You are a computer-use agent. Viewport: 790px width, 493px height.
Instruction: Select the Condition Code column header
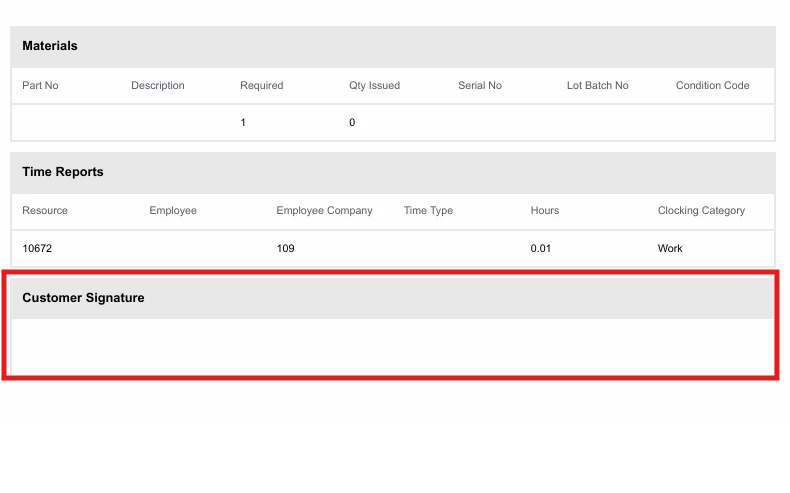pyautogui.click(x=712, y=86)
